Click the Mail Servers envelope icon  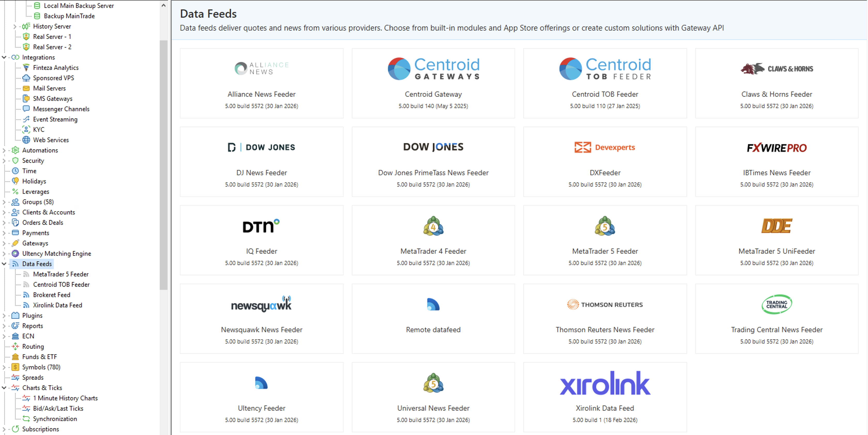click(27, 88)
